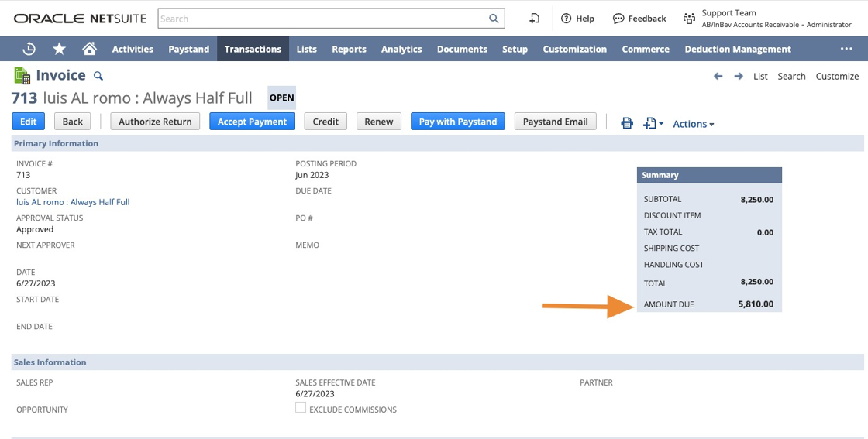Click the search magnifier icon in the search bar

pyautogui.click(x=494, y=19)
